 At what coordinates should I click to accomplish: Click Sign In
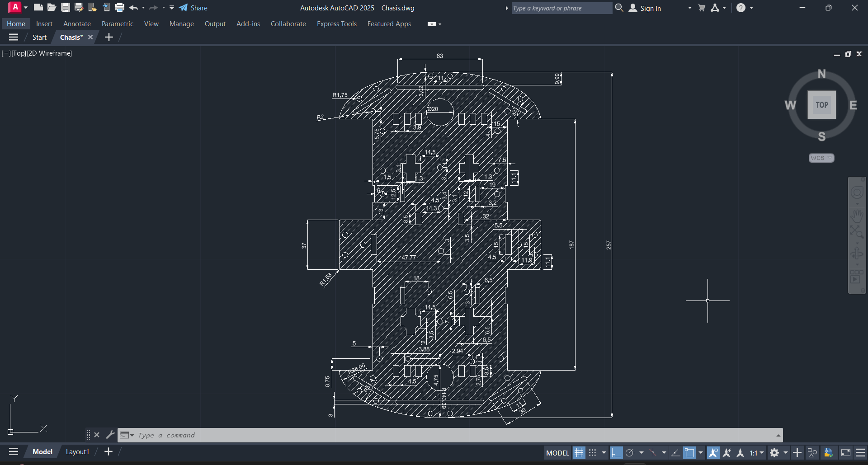[645, 8]
